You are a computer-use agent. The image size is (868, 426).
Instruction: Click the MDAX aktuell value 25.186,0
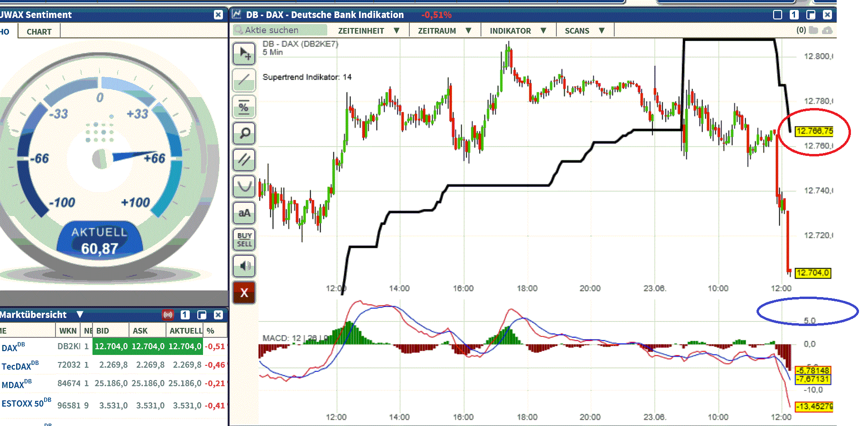pyautogui.click(x=185, y=383)
